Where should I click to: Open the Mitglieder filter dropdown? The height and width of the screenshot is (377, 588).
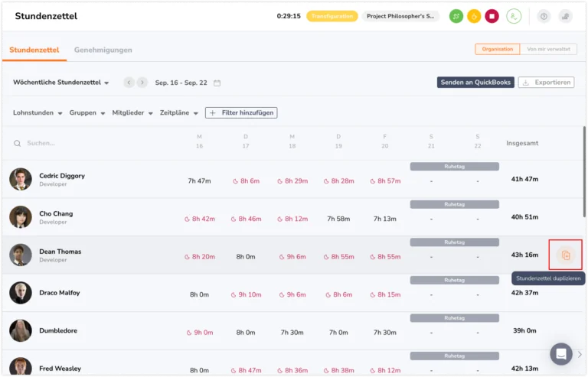[x=132, y=112]
